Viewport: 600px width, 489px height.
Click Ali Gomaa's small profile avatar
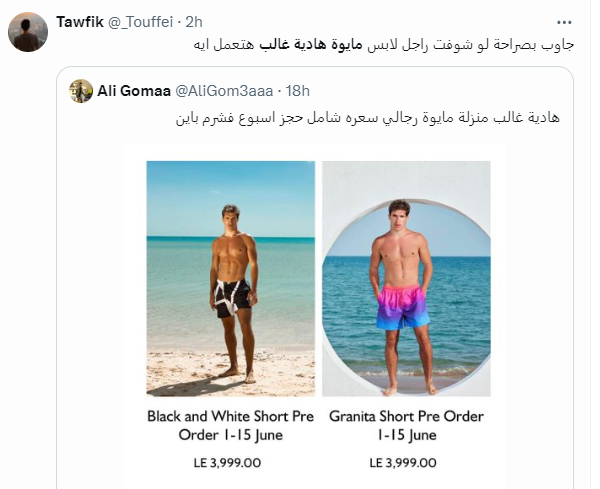[82, 91]
